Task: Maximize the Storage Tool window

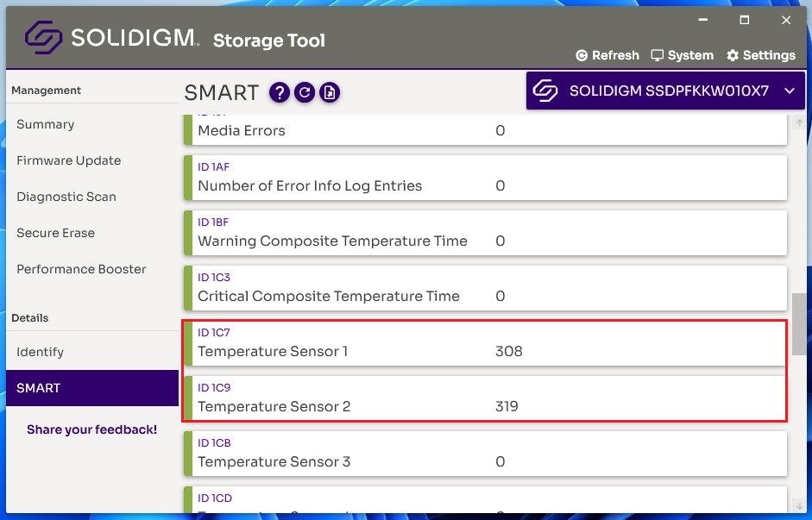Action: coord(744,20)
